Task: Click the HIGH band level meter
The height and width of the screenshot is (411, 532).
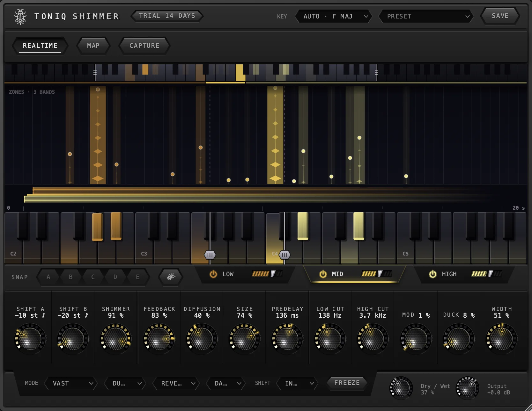Action: point(487,274)
